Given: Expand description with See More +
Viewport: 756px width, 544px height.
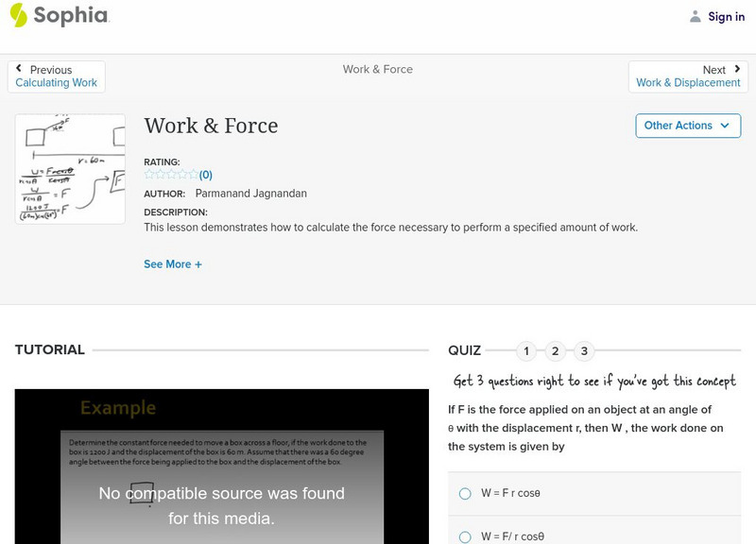Looking at the screenshot, I should click(173, 264).
